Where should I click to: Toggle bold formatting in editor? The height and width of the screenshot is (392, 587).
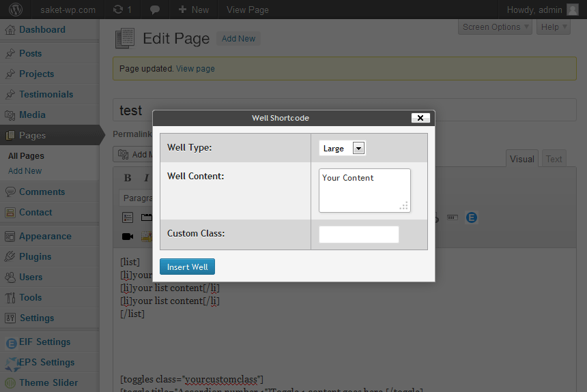128,178
